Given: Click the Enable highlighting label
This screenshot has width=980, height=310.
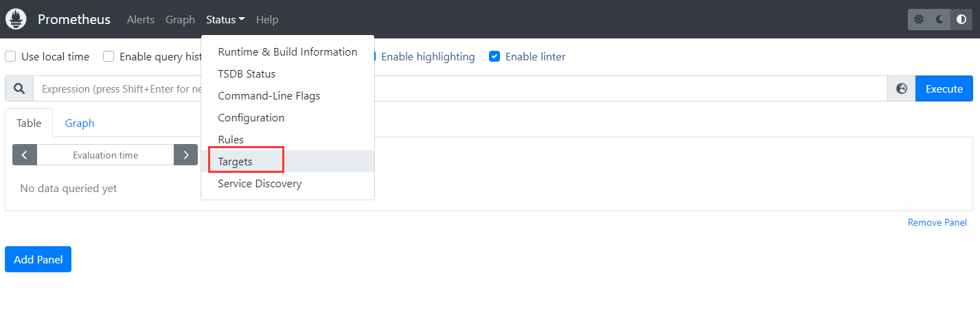Looking at the screenshot, I should [x=428, y=56].
